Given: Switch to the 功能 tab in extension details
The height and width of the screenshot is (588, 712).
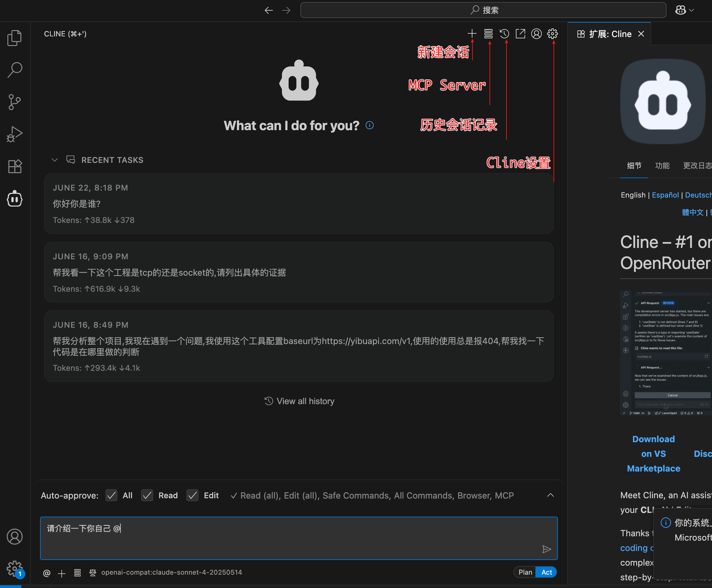Looking at the screenshot, I should pos(662,166).
